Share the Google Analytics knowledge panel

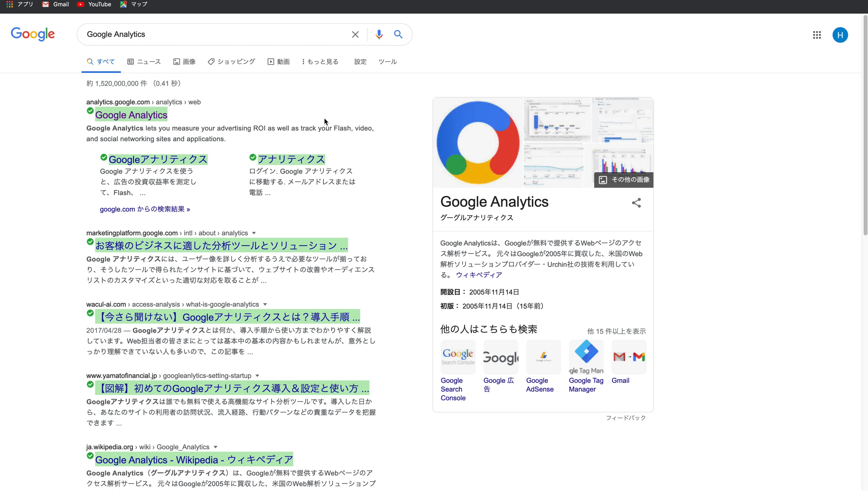(636, 203)
